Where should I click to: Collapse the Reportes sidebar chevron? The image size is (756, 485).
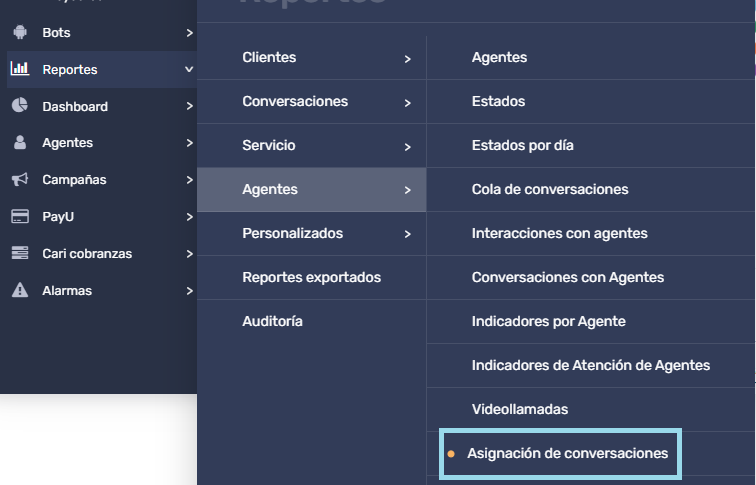[189, 69]
